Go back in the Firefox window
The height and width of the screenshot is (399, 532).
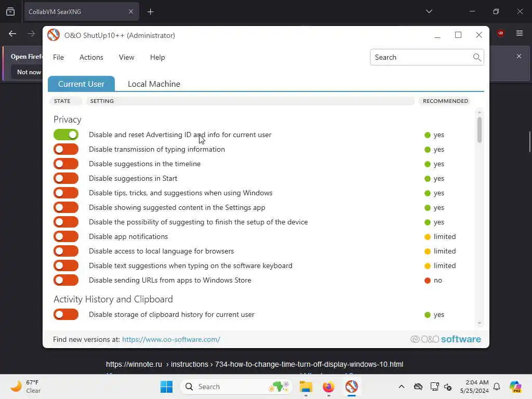[x=12, y=34]
